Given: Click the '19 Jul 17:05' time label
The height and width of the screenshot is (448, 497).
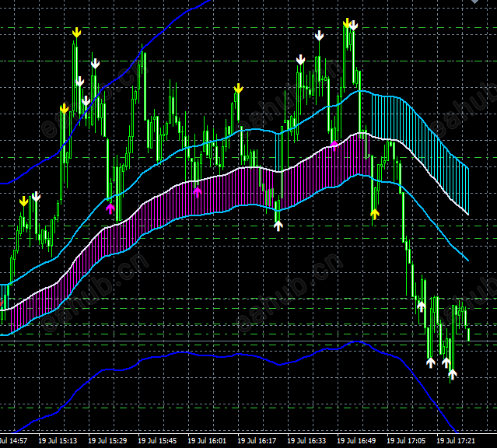Looking at the screenshot, I should pos(406,441).
